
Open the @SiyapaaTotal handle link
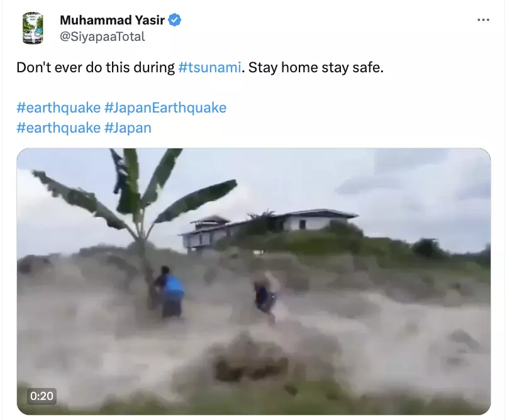103,36
